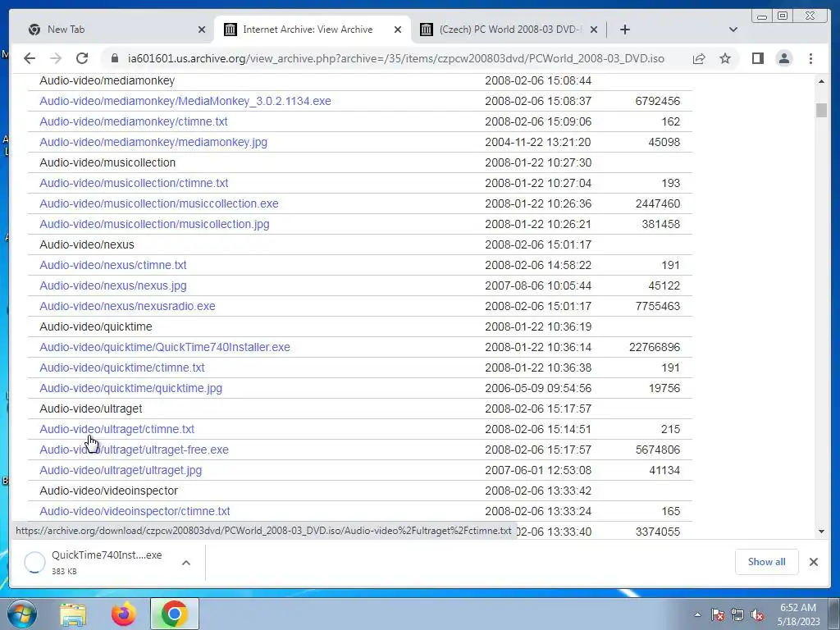Download nexusradio.exe
Screen dimensions: 840x630
pos(127,306)
